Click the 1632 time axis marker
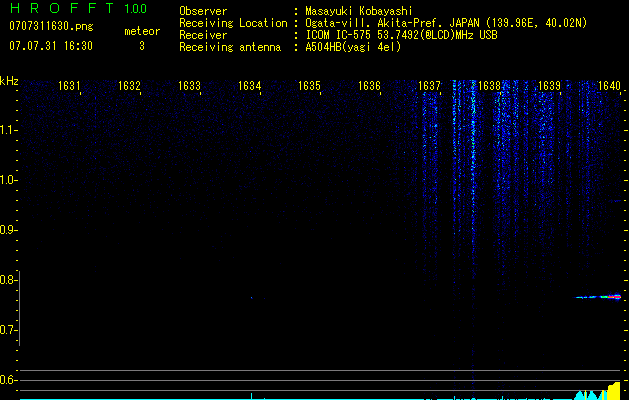629x400 pixels. pyautogui.click(x=130, y=86)
